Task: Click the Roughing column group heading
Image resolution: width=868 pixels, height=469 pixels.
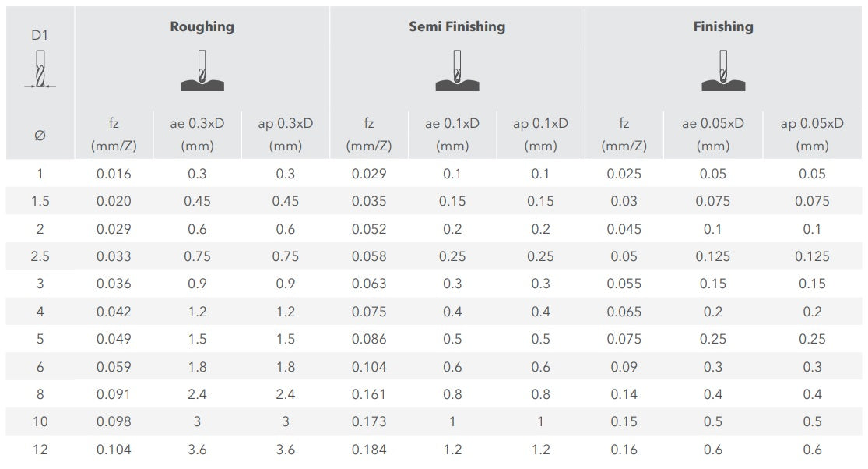Action: [202, 26]
